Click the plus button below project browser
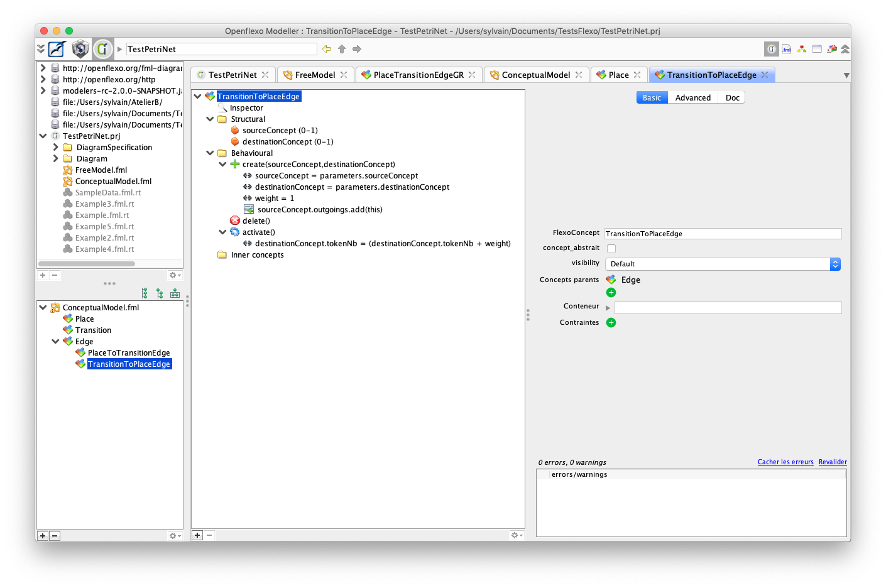 pyautogui.click(x=43, y=275)
